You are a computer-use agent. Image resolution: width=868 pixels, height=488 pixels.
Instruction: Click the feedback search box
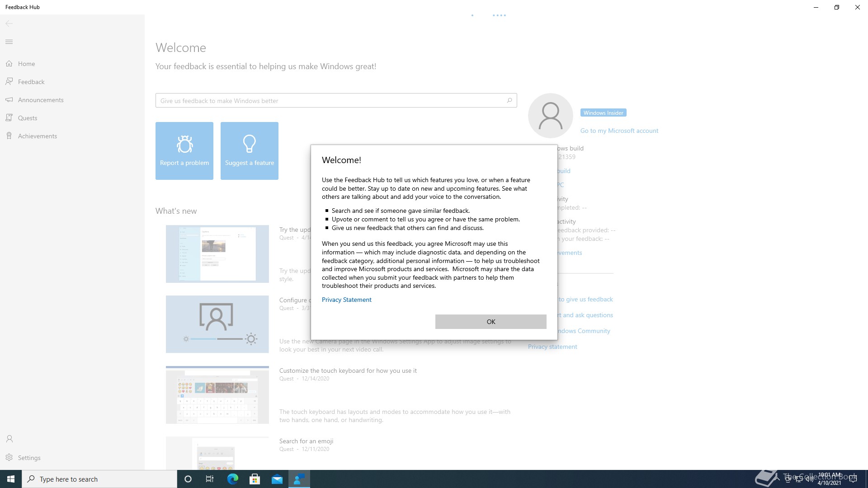(336, 100)
